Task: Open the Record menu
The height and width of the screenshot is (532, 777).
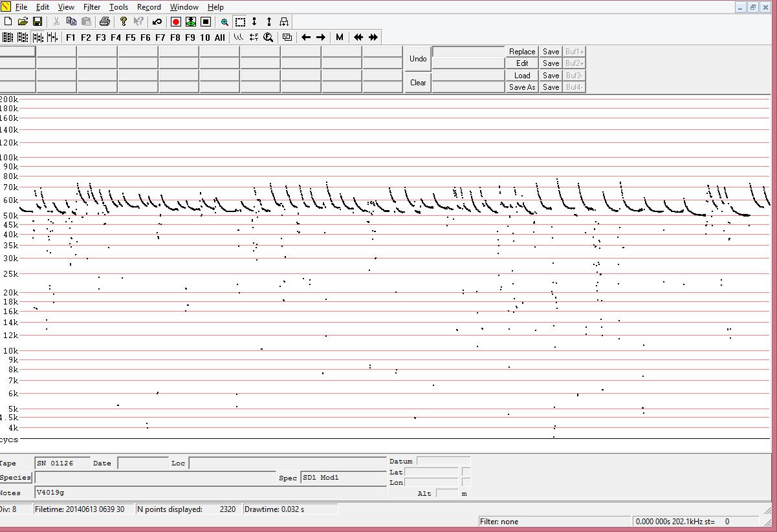Action: tap(149, 7)
